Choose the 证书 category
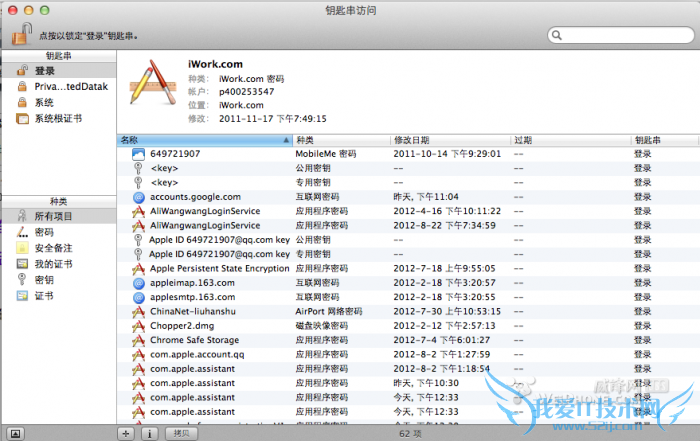 pos(59,296)
